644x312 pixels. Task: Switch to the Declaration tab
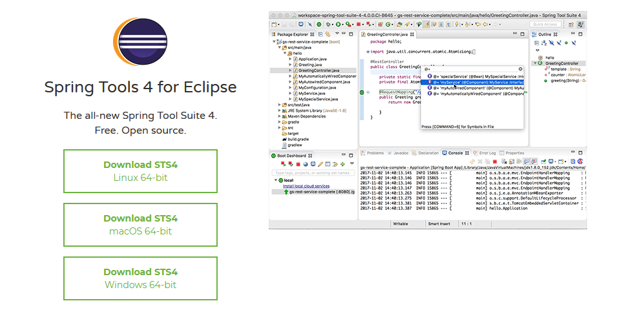pyautogui.click(x=426, y=152)
